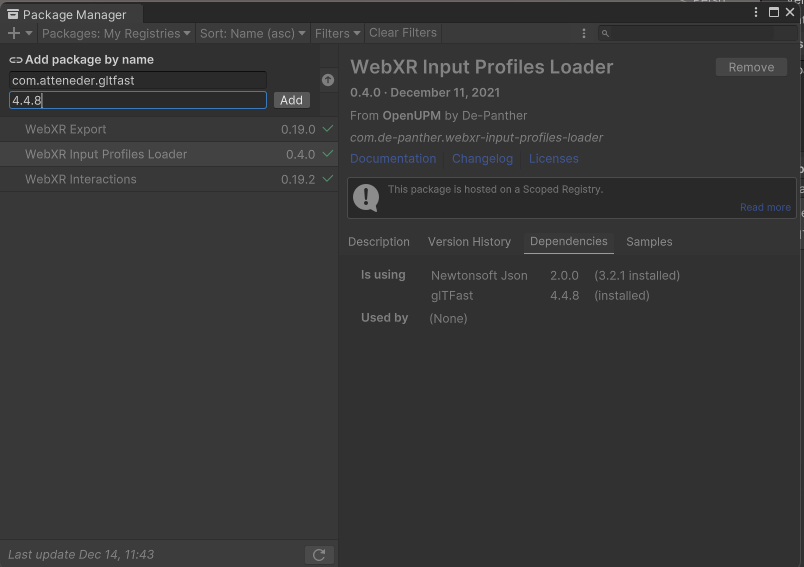Click the checkmark beside WebXR Export
This screenshot has width=804, height=567.
[328, 129]
